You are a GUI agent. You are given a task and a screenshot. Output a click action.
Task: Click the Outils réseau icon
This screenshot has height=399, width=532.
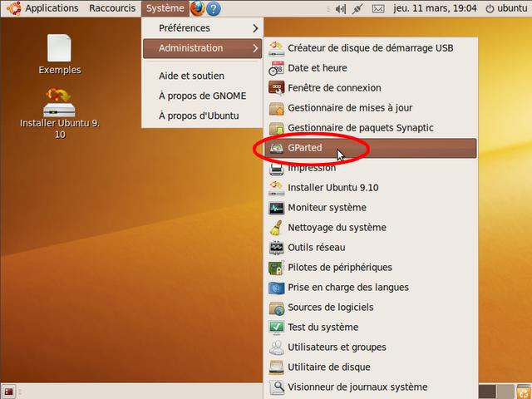click(x=277, y=248)
